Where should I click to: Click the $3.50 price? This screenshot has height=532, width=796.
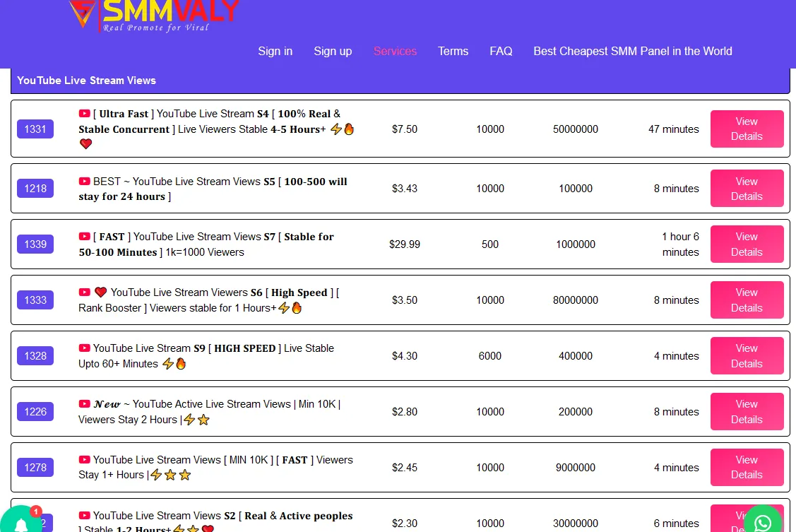pyautogui.click(x=405, y=300)
